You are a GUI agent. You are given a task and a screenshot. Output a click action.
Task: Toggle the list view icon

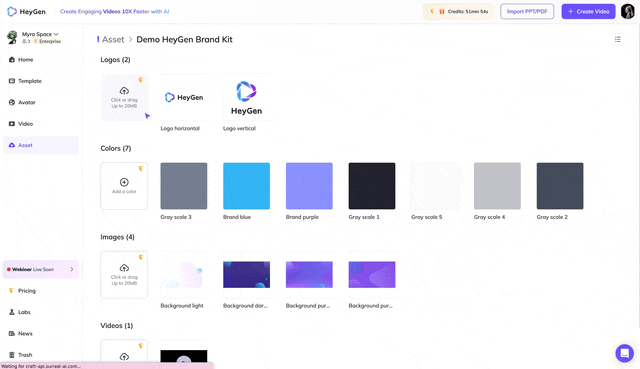coord(618,39)
